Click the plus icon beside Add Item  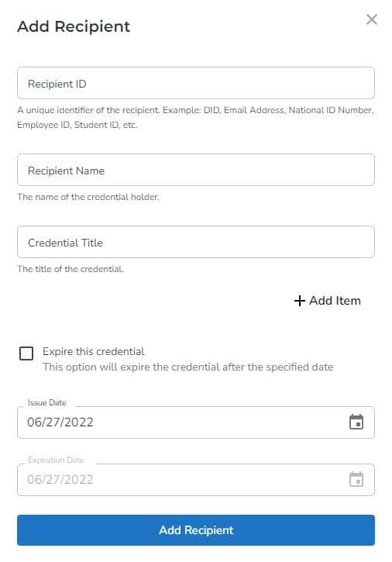click(299, 301)
